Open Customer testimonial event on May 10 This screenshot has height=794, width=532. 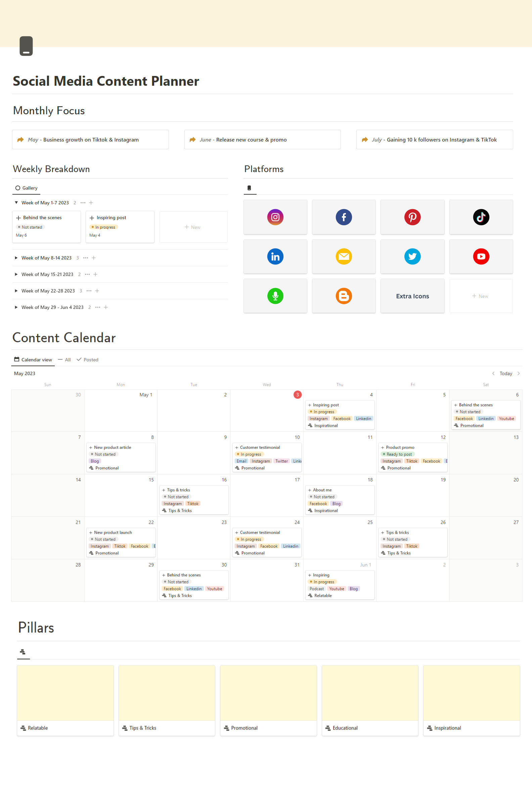coord(267,457)
